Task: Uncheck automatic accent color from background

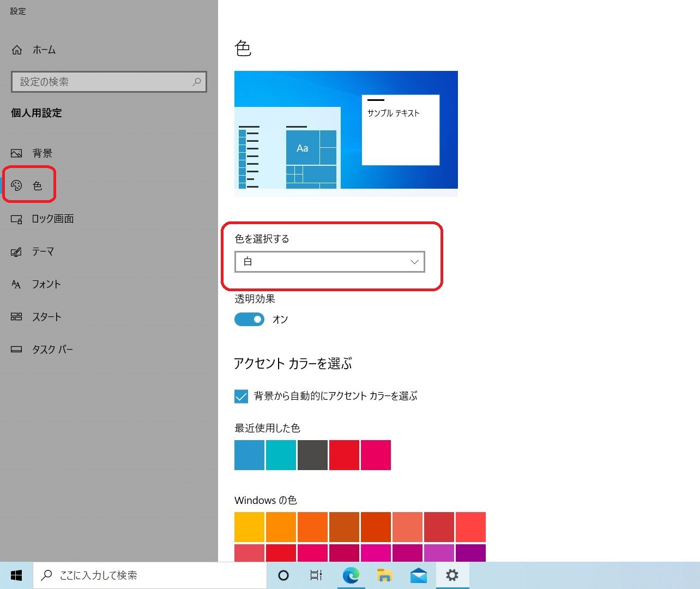Action: pos(241,396)
